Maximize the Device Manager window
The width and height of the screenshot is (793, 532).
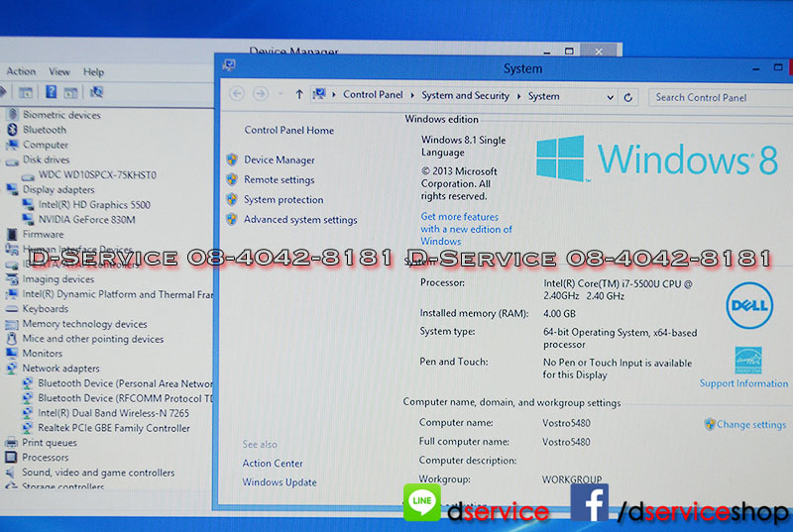point(569,52)
